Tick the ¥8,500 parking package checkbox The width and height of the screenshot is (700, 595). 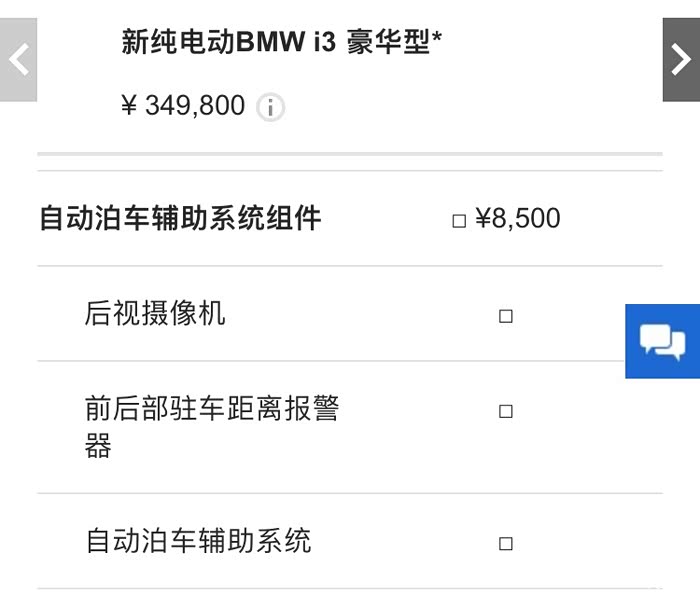459,220
